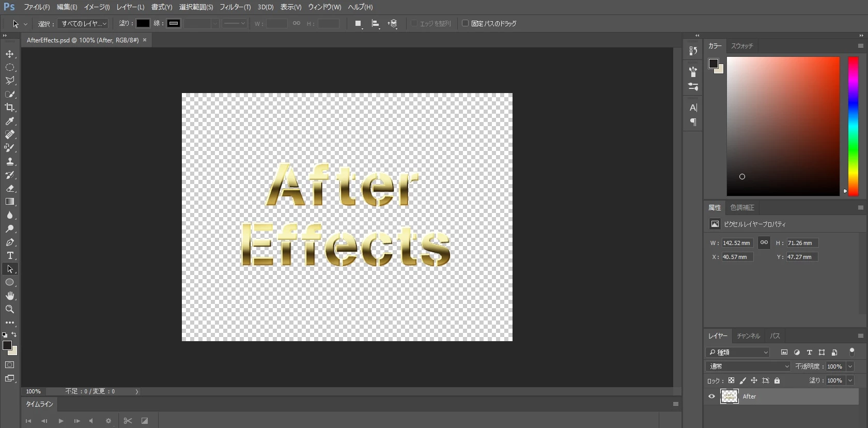Open the layer filter 種類 dropdown
The height and width of the screenshot is (428, 868).
tap(738, 353)
